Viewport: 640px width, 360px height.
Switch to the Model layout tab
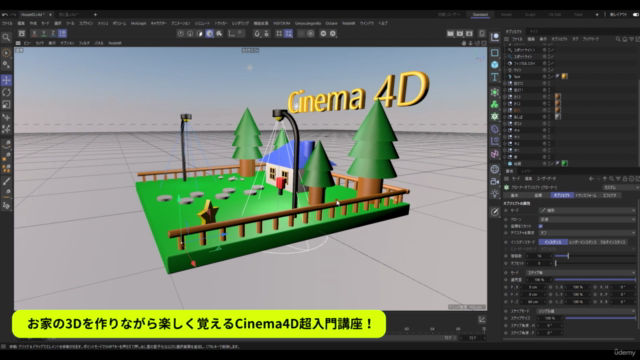pos(506,14)
